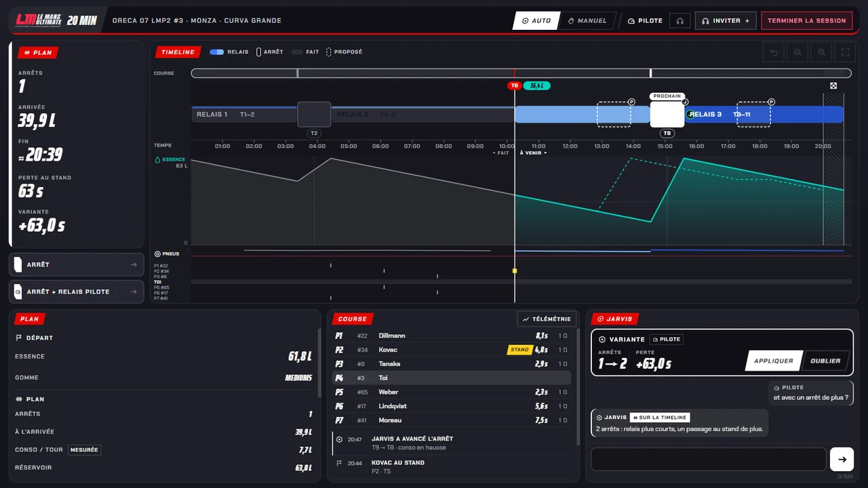Click the helmet icon next to Pilote in the header

[631, 21]
